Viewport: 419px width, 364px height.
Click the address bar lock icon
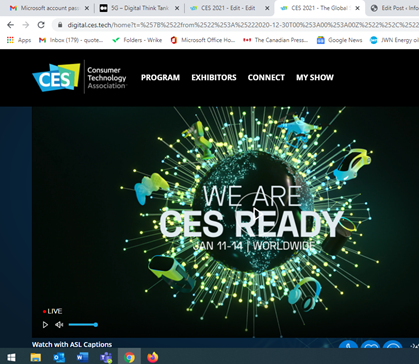pyautogui.click(x=60, y=25)
